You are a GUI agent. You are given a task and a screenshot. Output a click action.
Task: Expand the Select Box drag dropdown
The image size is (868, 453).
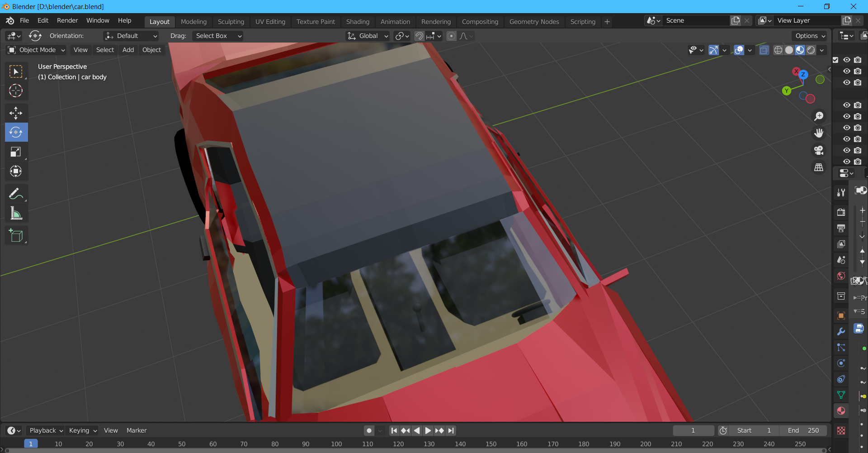point(217,36)
